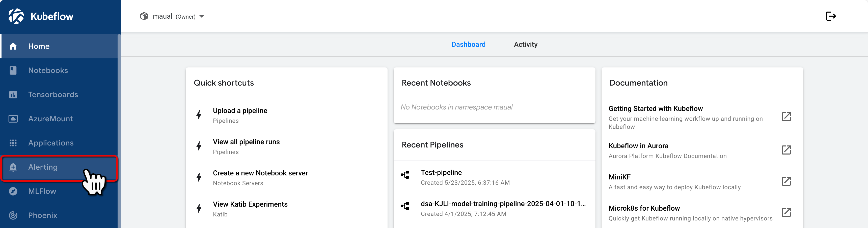Select the Tensorboards chart icon
Image resolution: width=868 pixels, height=228 pixels.
click(x=13, y=94)
